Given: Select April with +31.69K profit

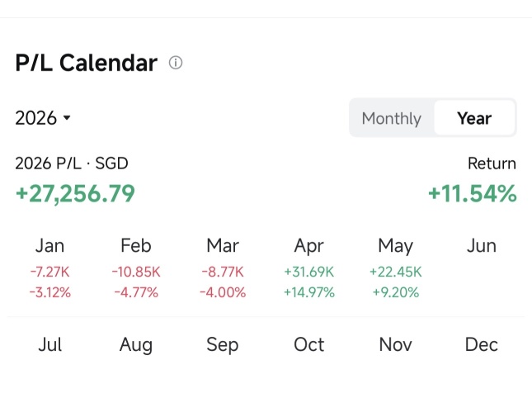Looking at the screenshot, I should 309,268.
